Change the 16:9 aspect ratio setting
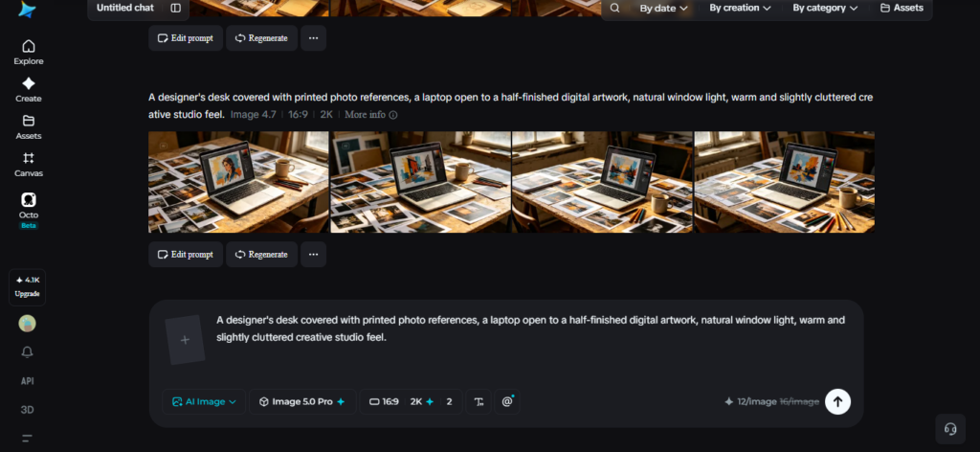Image resolution: width=980 pixels, height=452 pixels. tap(384, 402)
